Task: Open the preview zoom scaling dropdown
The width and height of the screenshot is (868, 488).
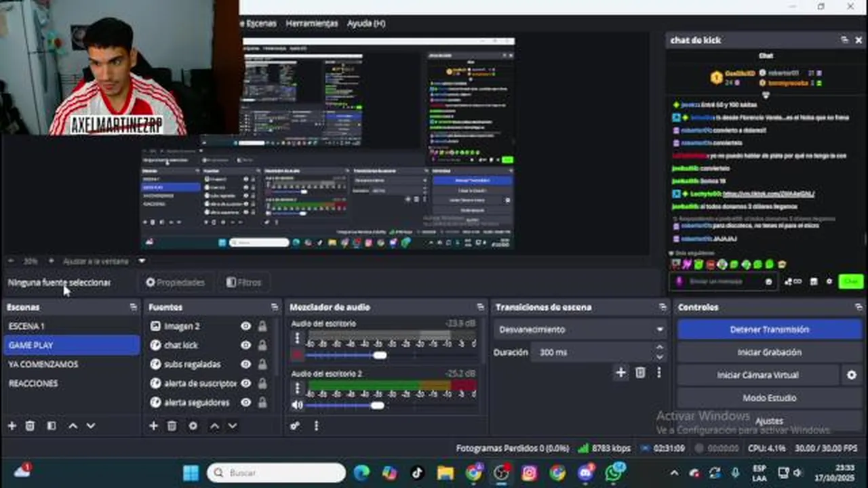Action: 142,260
